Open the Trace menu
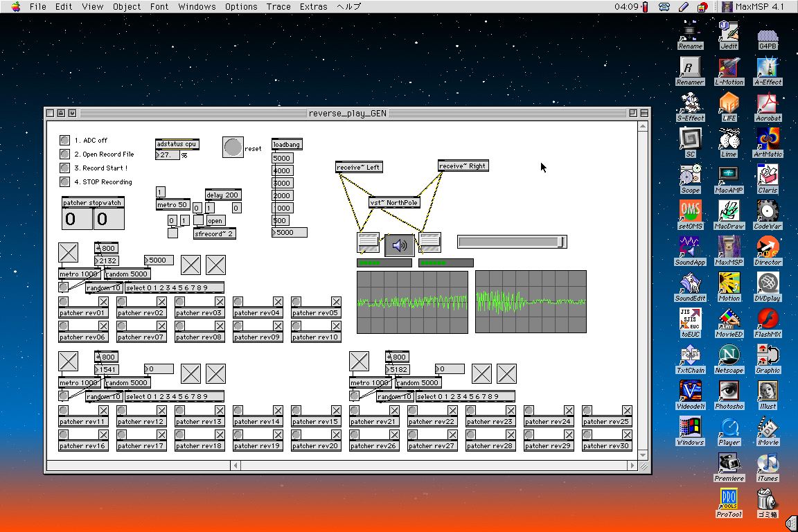This screenshot has width=798, height=532. coord(278,7)
